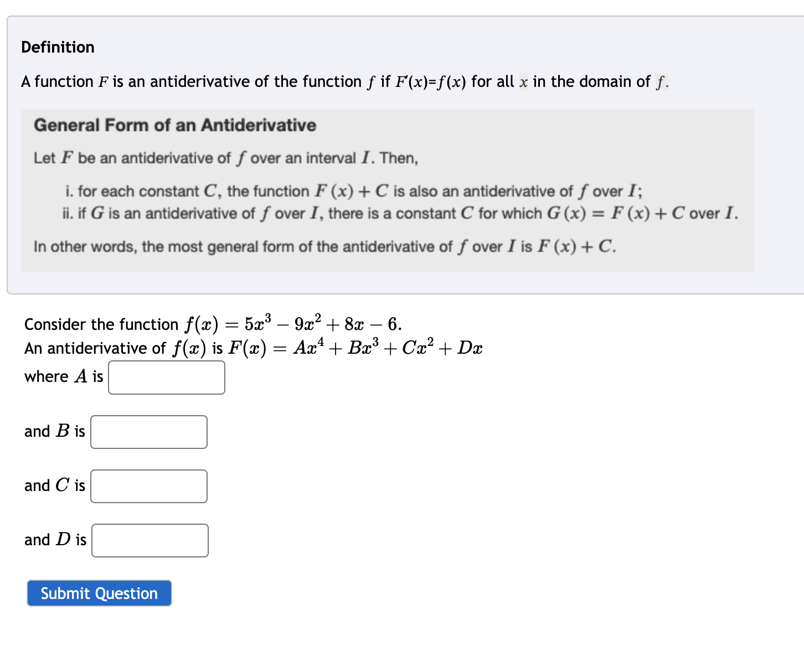Click the highlighted x in the definition sentence
The height and width of the screenshot is (672, 804).
point(523,81)
